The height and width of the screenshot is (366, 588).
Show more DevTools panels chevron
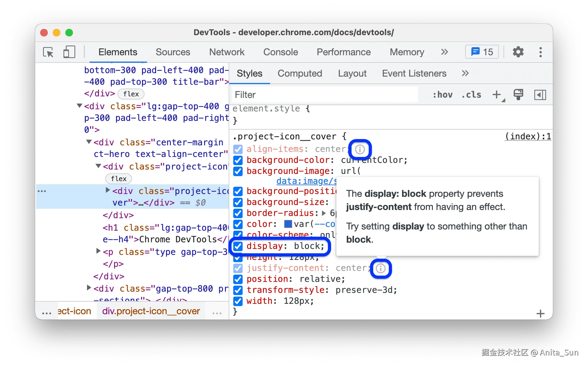(x=444, y=52)
